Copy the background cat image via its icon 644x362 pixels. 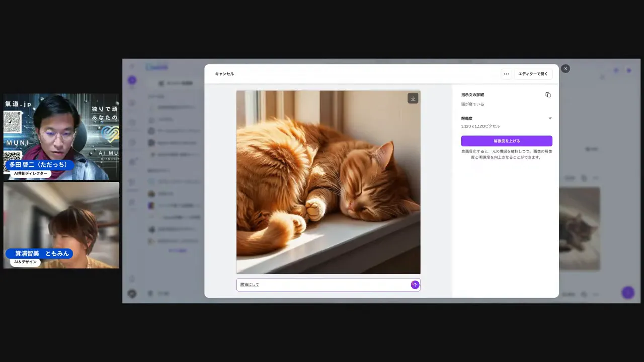coord(584,178)
